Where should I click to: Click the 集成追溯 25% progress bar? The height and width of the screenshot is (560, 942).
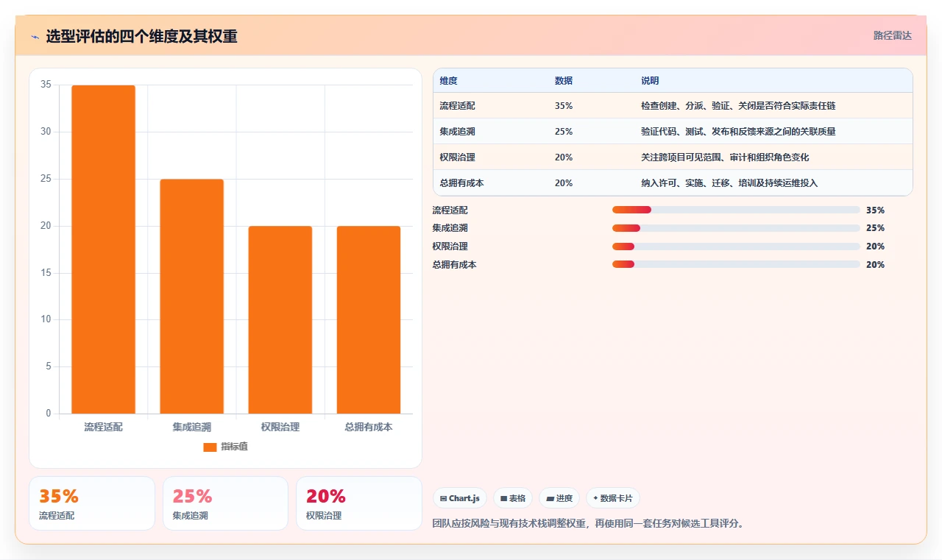tap(736, 228)
